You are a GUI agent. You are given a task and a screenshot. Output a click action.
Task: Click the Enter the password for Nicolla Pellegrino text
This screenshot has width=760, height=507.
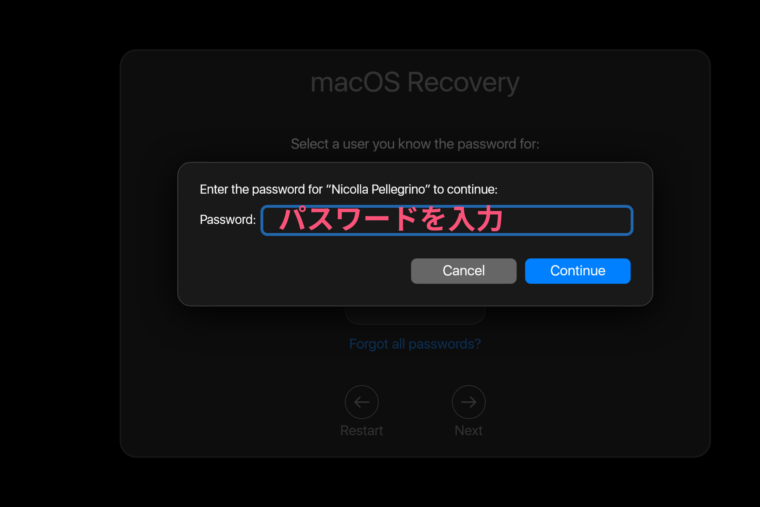pyautogui.click(x=348, y=189)
